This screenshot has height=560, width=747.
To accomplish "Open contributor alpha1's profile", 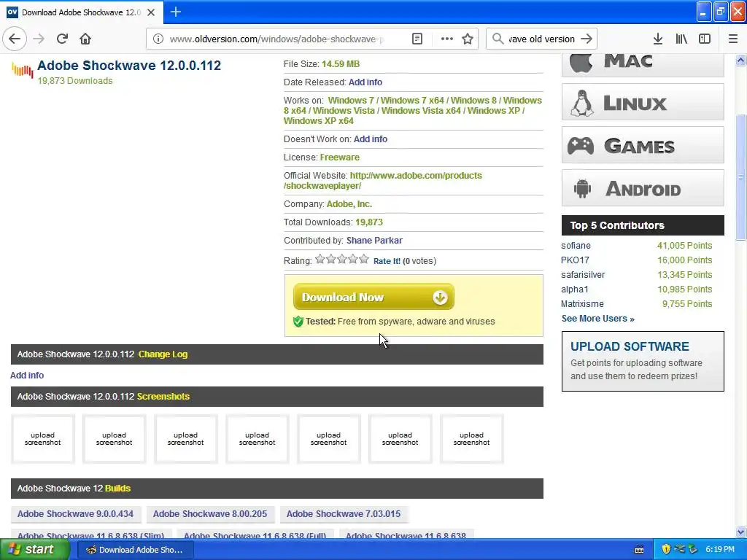I will 575,289.
